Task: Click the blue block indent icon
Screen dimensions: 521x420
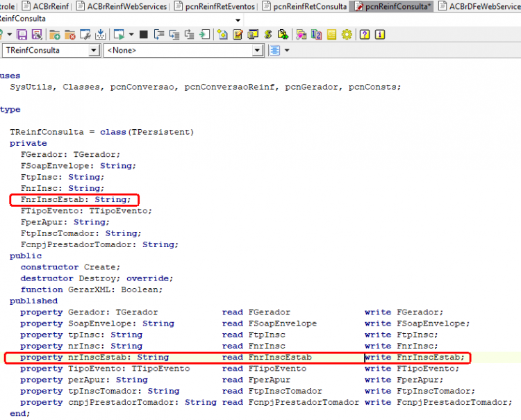Action: coord(275,51)
